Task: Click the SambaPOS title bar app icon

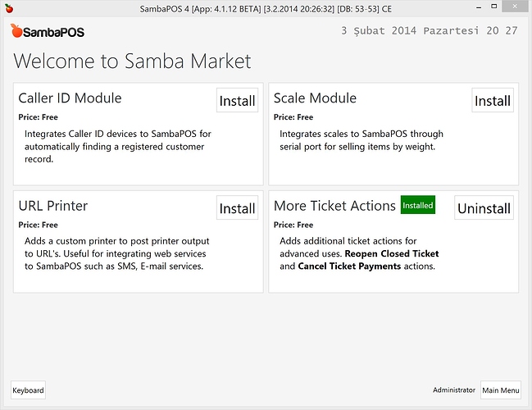Action: click(x=7, y=7)
